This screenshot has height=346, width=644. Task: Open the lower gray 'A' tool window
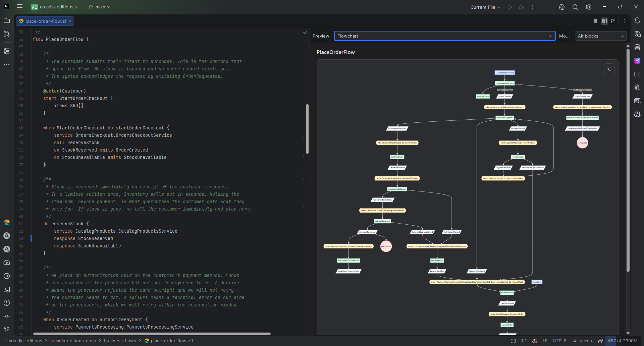[7, 249]
